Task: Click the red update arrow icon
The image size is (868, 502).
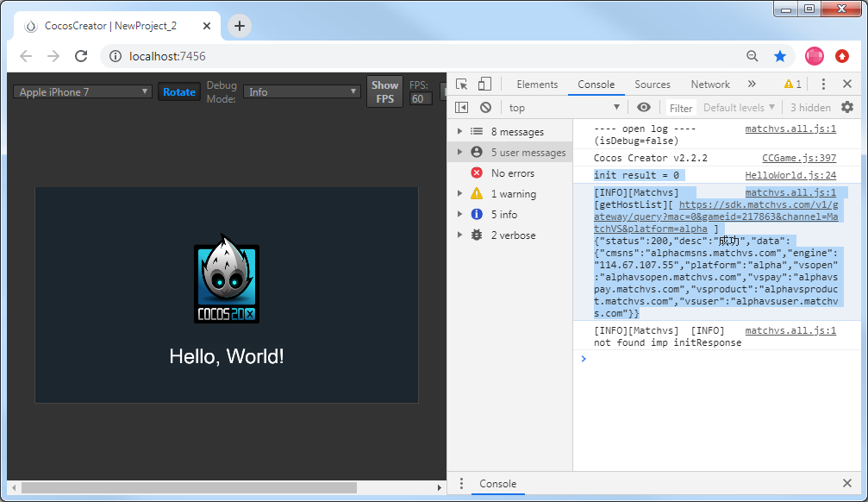Action: point(842,56)
